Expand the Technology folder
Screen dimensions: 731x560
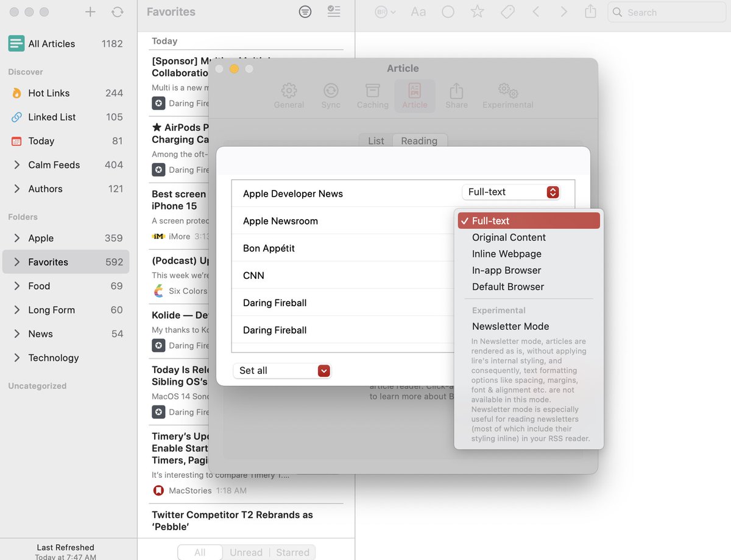coord(16,358)
